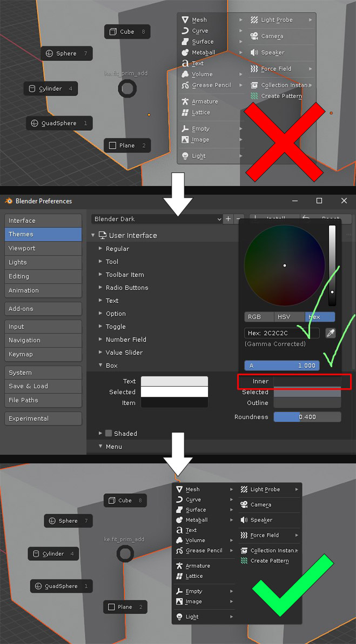Click the minus icon to remove theme preset
Viewport: 356px width, 644px height.
coord(238,219)
